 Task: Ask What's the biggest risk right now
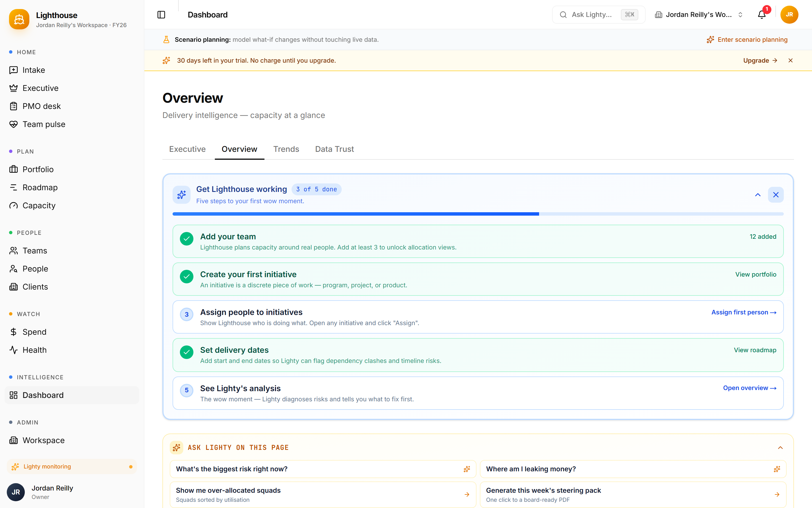click(323, 469)
